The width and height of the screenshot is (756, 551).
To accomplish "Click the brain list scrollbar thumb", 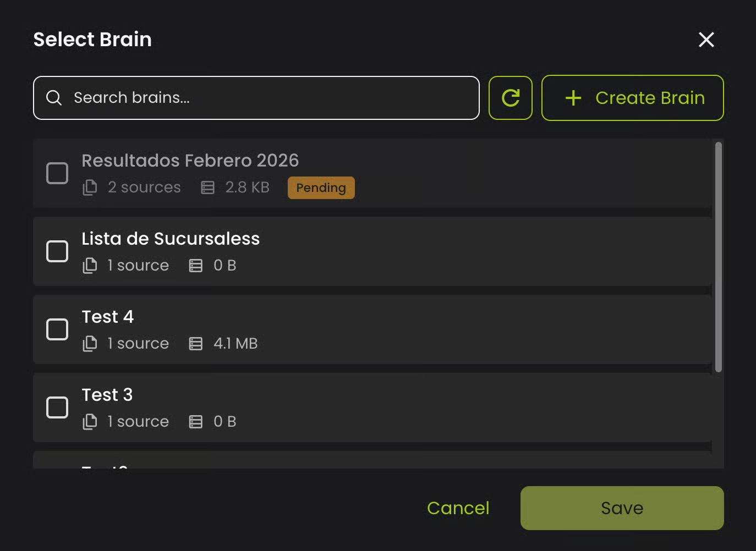I will [718, 256].
